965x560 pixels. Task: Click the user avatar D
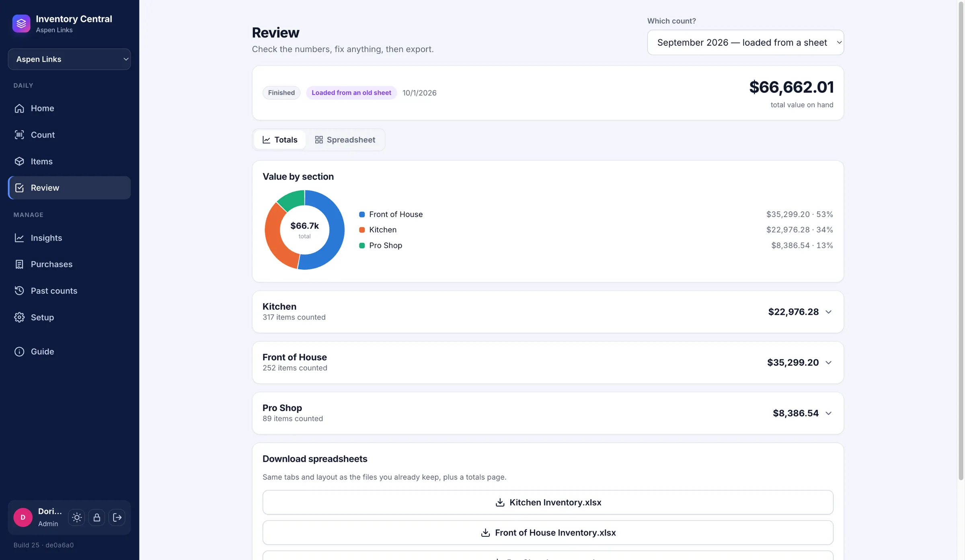(23, 517)
